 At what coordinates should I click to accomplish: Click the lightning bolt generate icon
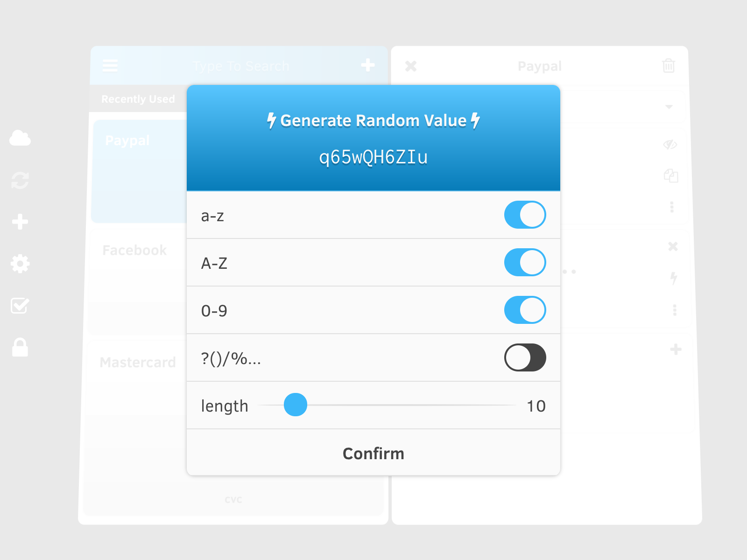pos(674,278)
